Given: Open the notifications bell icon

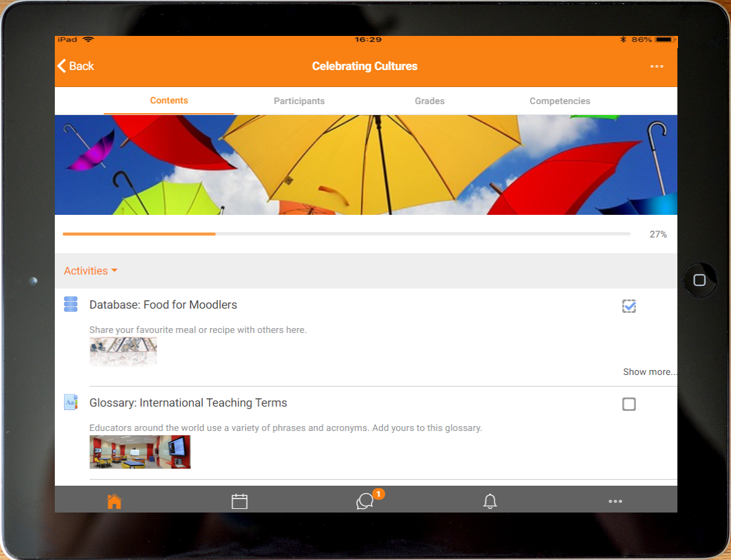Looking at the screenshot, I should tap(490, 501).
